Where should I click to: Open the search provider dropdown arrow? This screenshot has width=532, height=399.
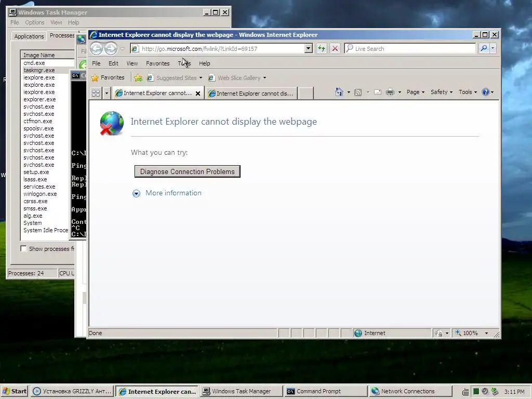click(493, 48)
